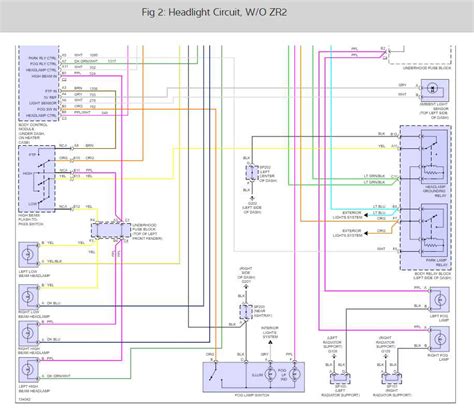
Task: Click the underhood fuse block left fender symbol
Action: (x=111, y=230)
